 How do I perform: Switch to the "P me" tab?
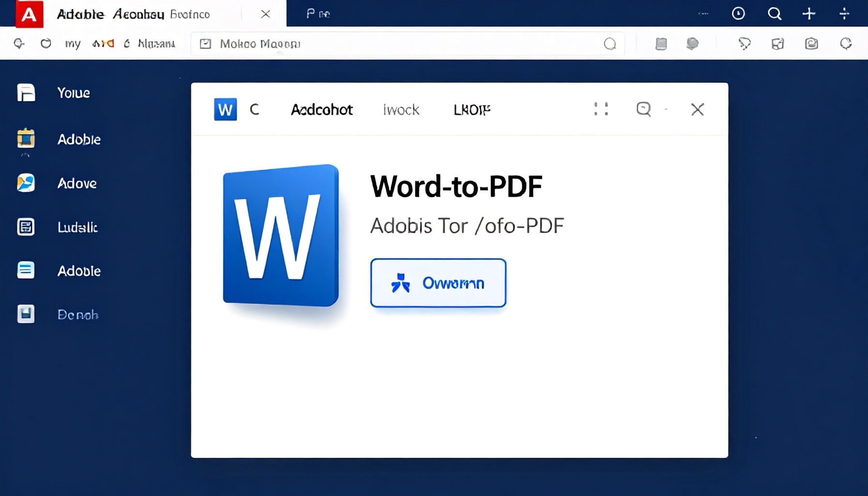(x=318, y=14)
